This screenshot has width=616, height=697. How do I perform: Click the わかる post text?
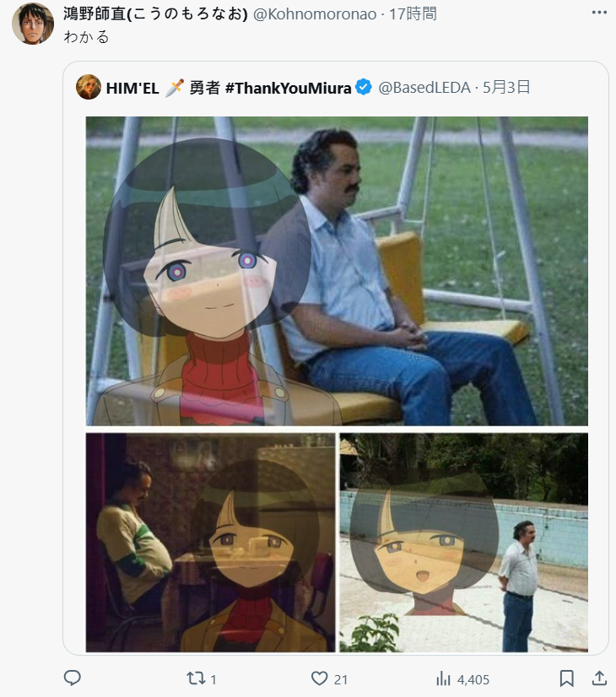click(x=87, y=37)
